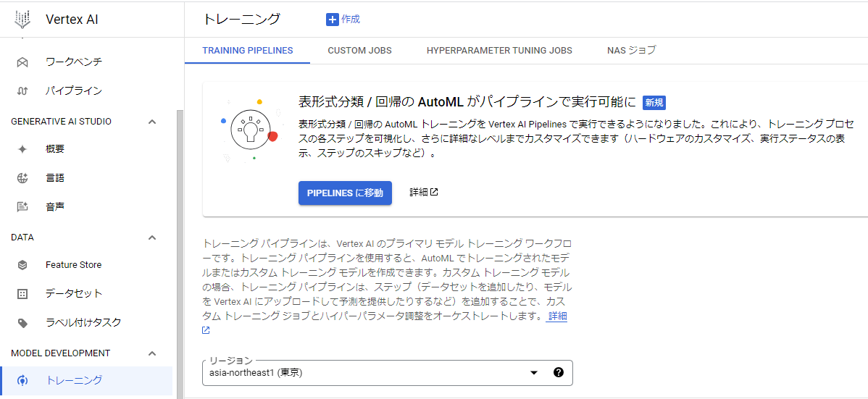
Task: Click the 言語 globe icon
Action: (22, 178)
